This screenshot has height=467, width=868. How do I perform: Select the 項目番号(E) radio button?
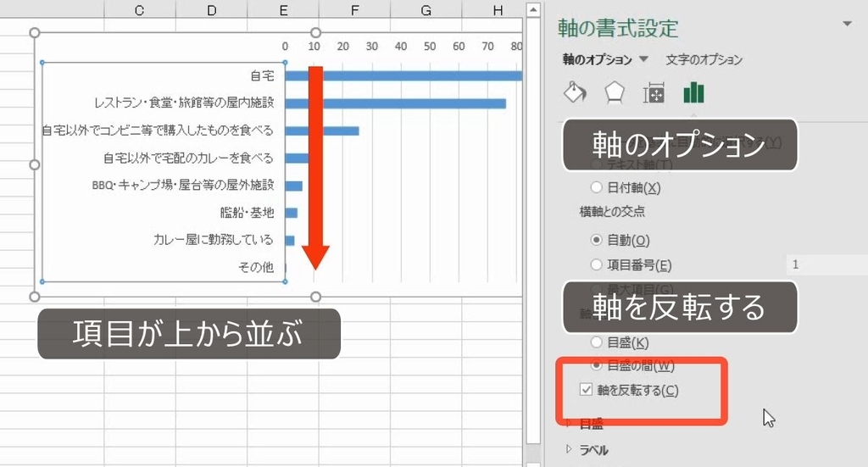(x=596, y=264)
